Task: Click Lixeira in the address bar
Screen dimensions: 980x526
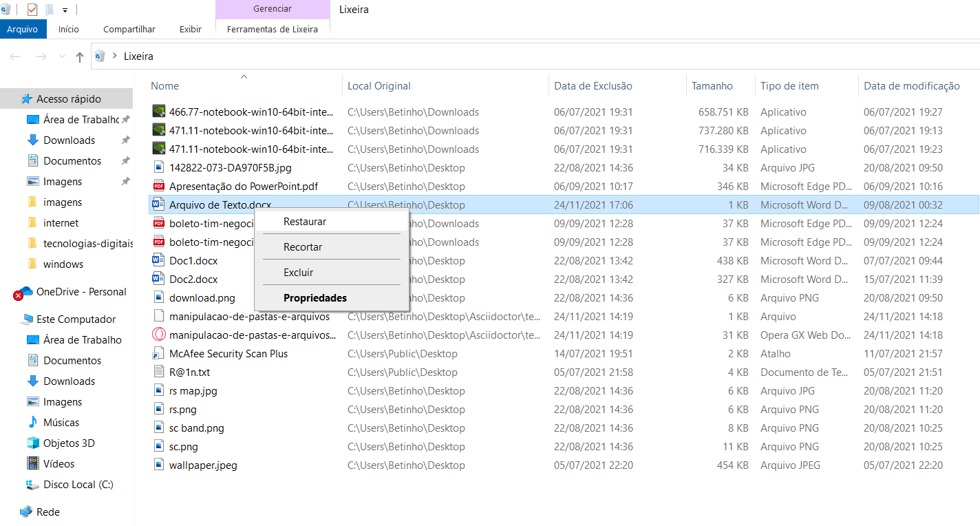Action: [x=138, y=56]
